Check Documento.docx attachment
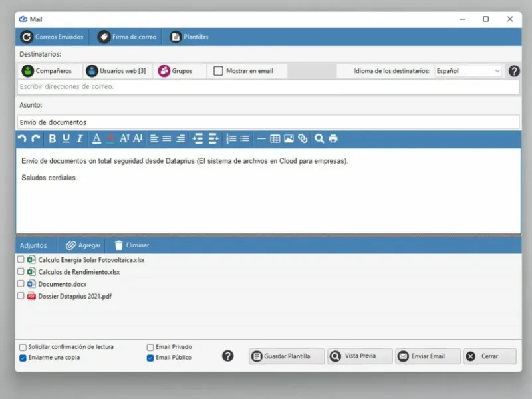 (x=21, y=284)
